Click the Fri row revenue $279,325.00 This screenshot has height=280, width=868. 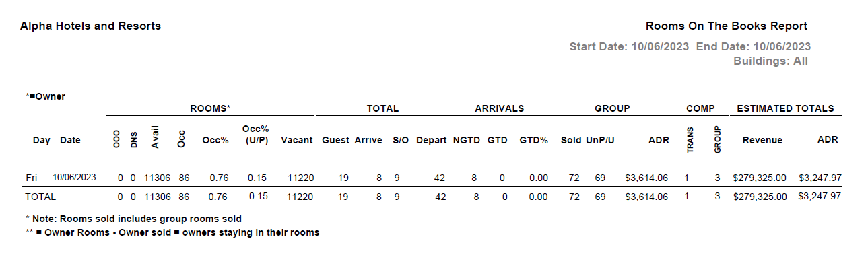(x=760, y=178)
